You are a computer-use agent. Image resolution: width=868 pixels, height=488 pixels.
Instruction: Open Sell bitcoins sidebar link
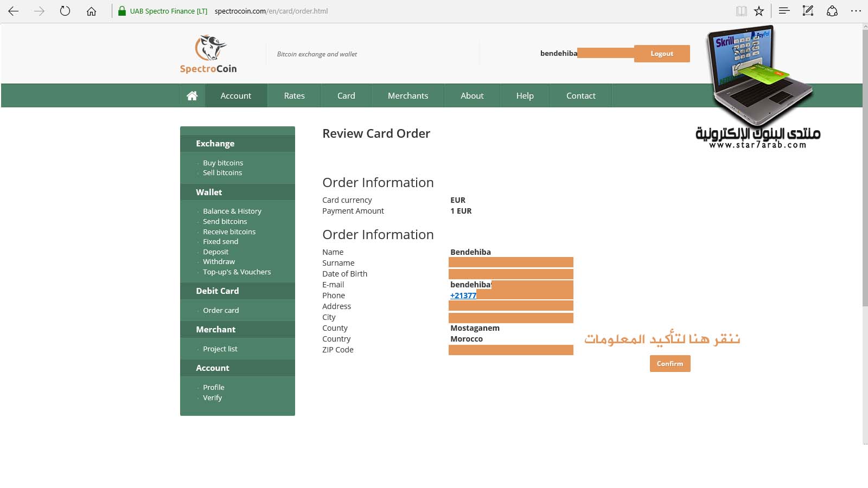(222, 172)
